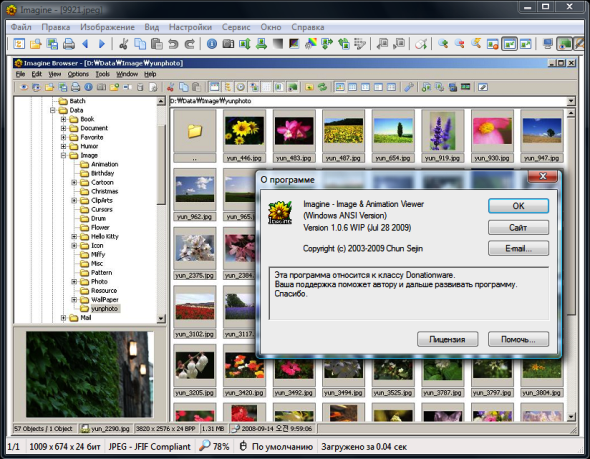Screen dimensions: 590x459
Task: Expand the Cartoon folder node
Action: tap(74, 182)
